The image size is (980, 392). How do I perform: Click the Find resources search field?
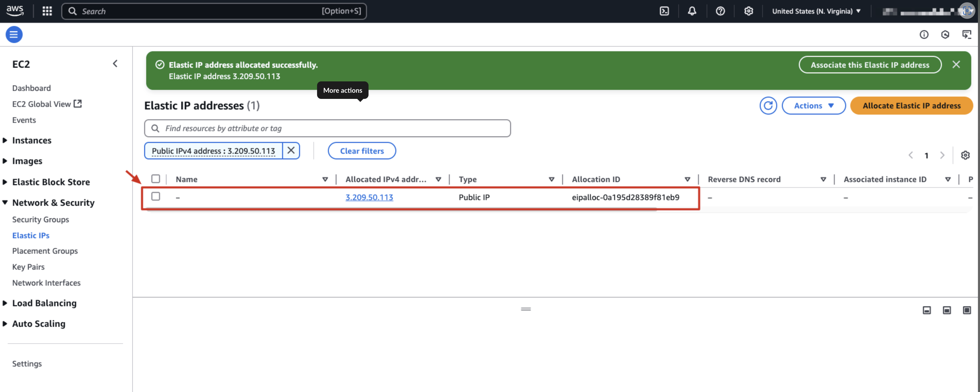pos(327,128)
